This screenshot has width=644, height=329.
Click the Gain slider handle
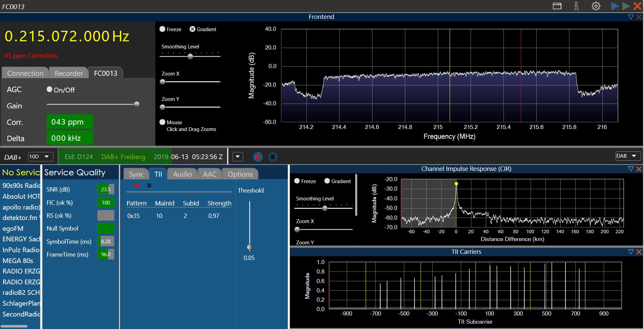click(x=137, y=104)
